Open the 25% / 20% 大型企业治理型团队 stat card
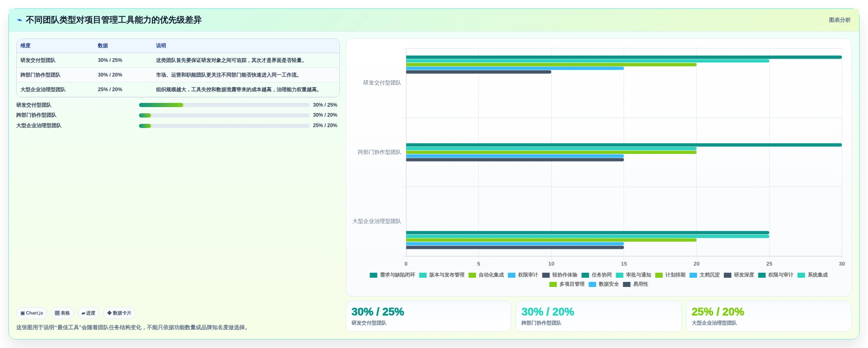 (768, 316)
